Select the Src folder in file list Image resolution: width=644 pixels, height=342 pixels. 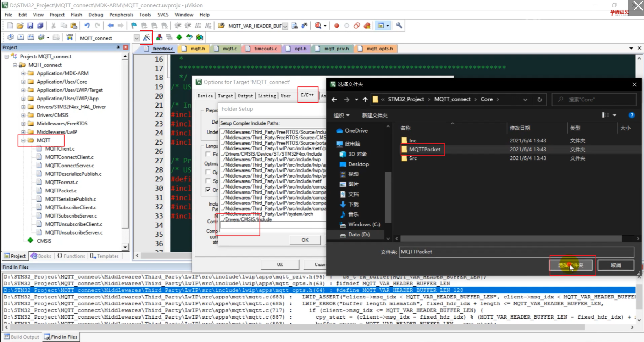413,158
